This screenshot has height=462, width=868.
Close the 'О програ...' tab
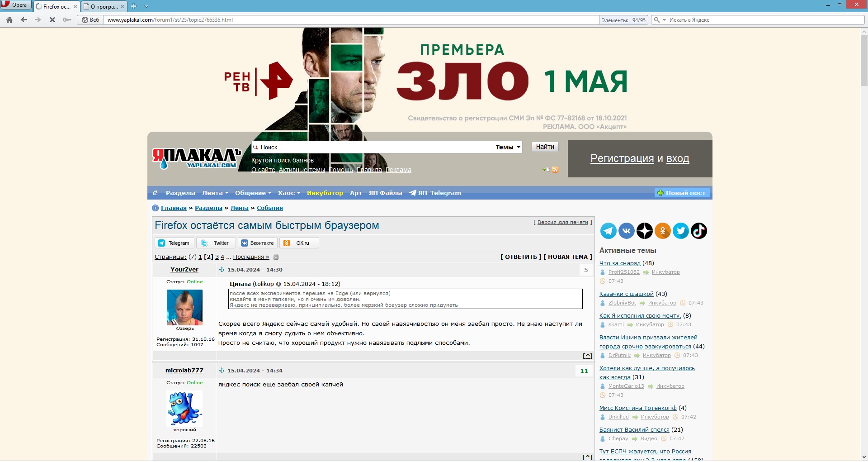pyautogui.click(x=122, y=6)
